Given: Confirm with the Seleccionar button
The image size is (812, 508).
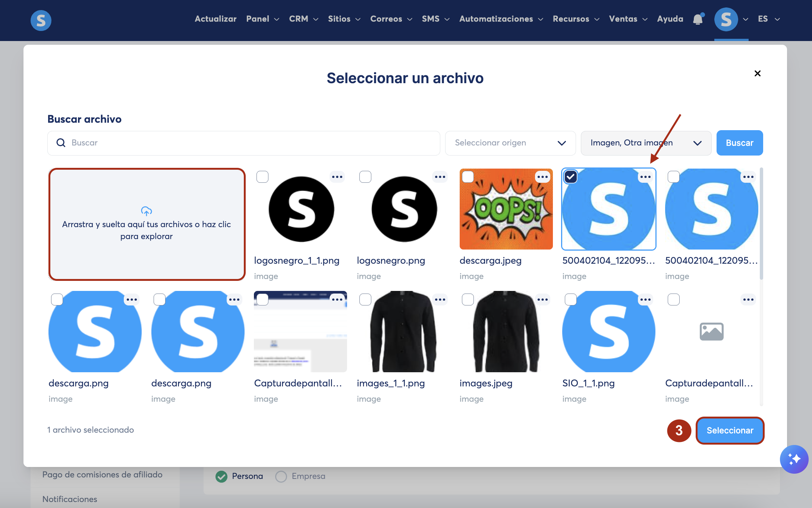Looking at the screenshot, I should [730, 430].
